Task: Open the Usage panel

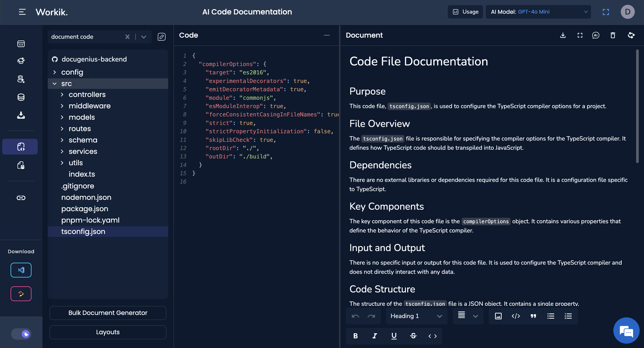Action: click(465, 12)
